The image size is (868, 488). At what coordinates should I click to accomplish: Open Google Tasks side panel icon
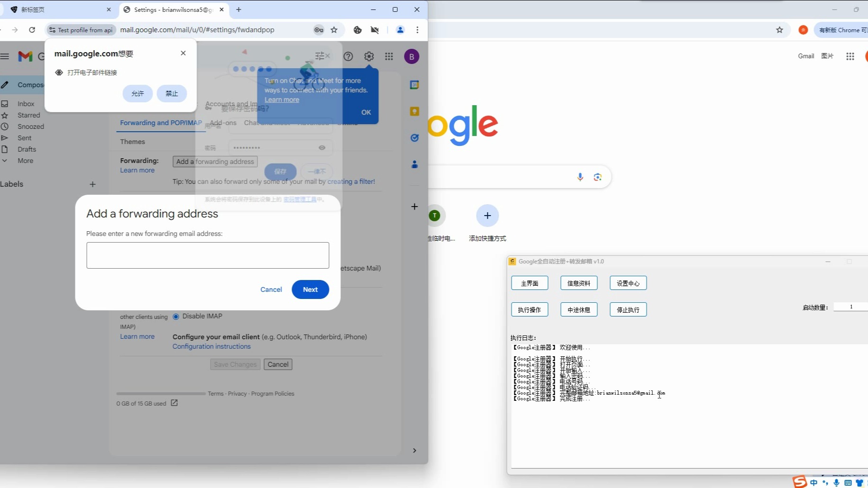(x=414, y=138)
